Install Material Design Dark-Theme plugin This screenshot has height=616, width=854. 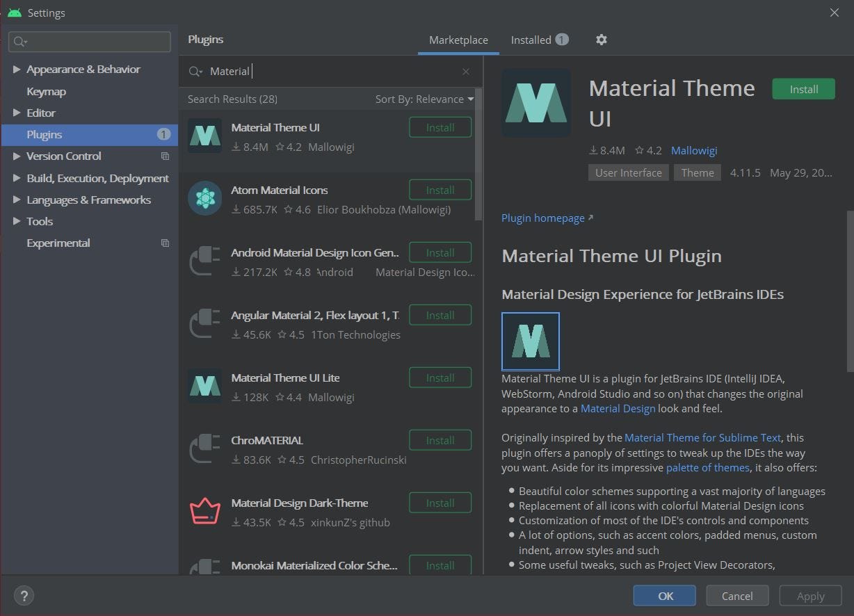coord(440,503)
